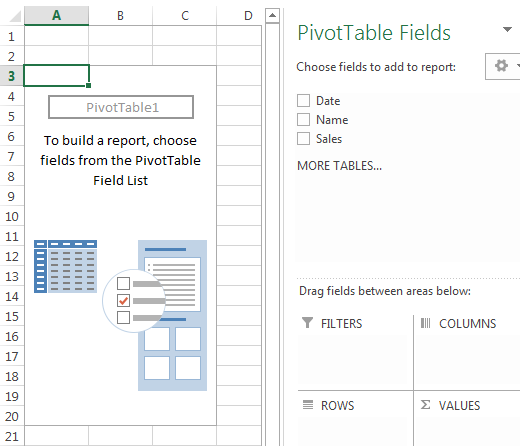Select column B header
The width and height of the screenshot is (520, 446).
click(x=120, y=15)
